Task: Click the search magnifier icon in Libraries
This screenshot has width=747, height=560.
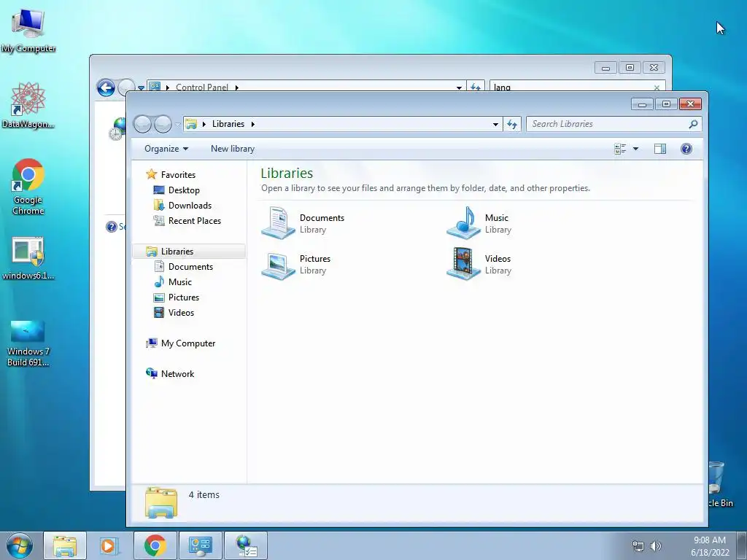Action: (693, 124)
